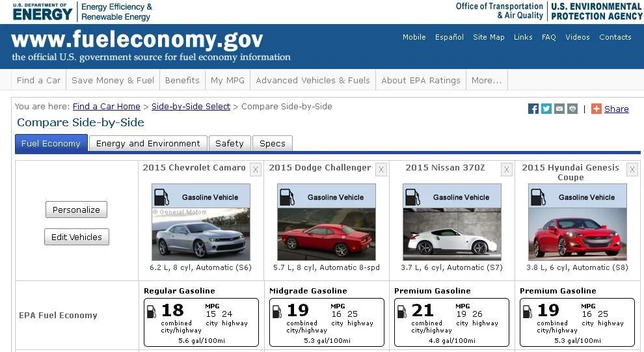Click '6.2 L, 8 cyl, Automatic (S6)' text

pos(200,267)
